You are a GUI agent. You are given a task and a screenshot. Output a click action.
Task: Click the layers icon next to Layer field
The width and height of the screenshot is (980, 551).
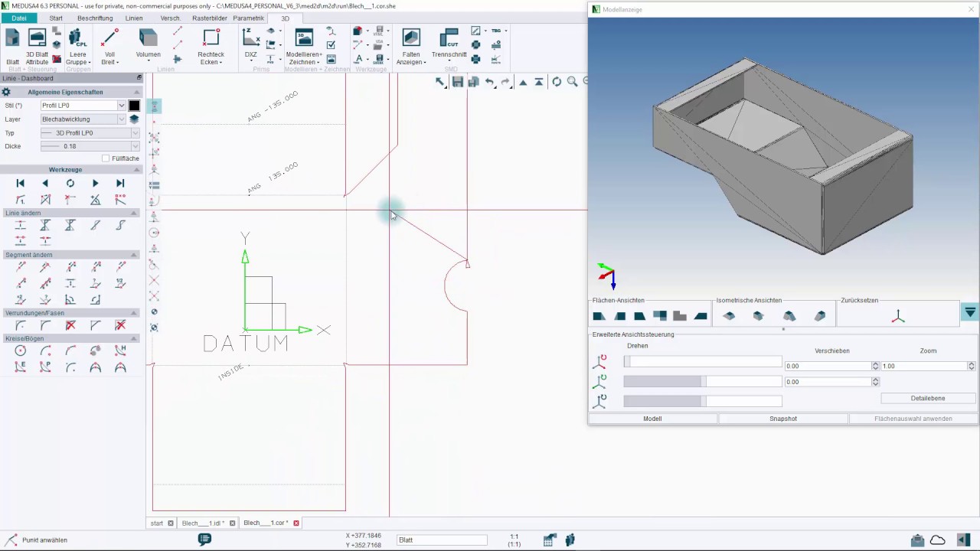point(134,119)
